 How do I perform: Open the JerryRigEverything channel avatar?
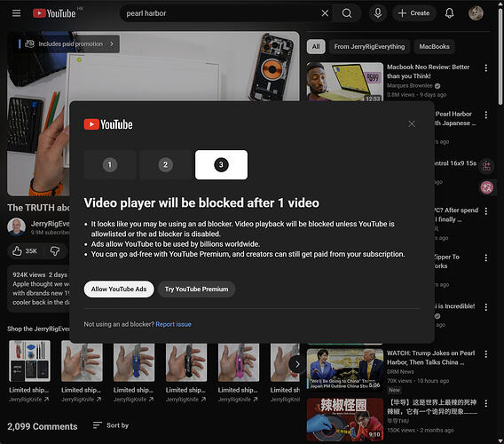coord(16,226)
